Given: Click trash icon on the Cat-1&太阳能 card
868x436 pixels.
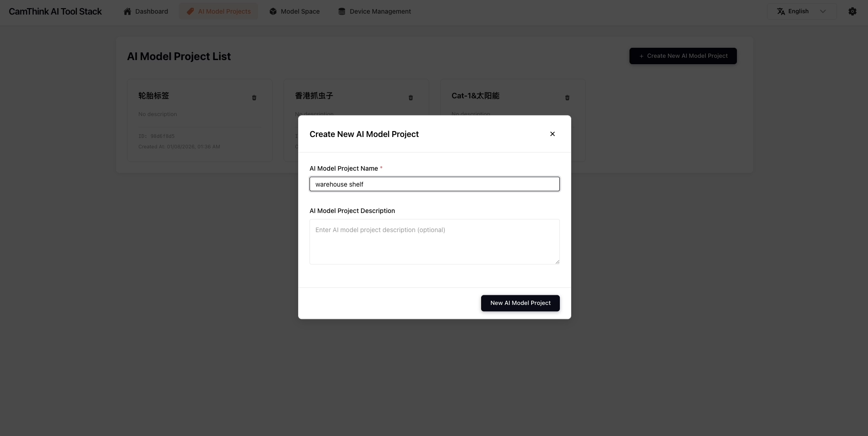Looking at the screenshot, I should point(567,98).
